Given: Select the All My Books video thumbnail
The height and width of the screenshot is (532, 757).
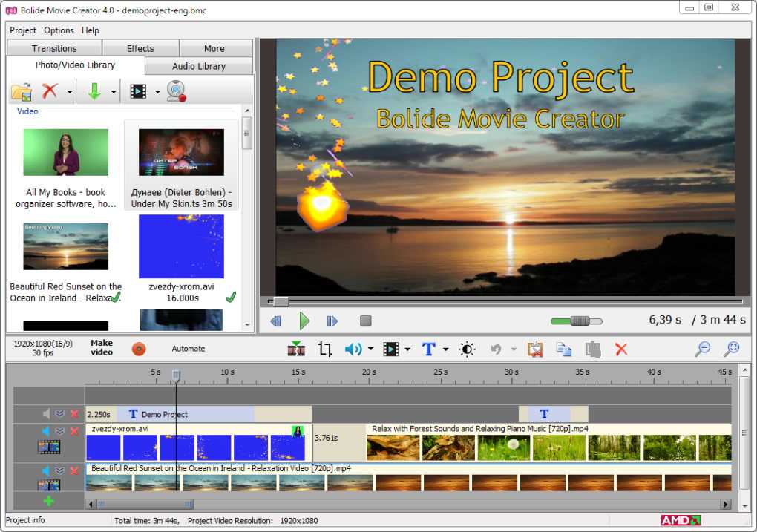Looking at the screenshot, I should tap(66, 152).
